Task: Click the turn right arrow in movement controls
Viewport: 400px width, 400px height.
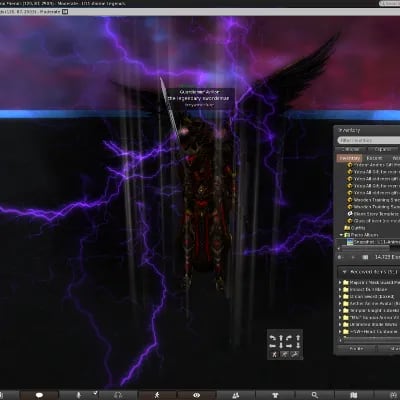Action: pos(289,338)
